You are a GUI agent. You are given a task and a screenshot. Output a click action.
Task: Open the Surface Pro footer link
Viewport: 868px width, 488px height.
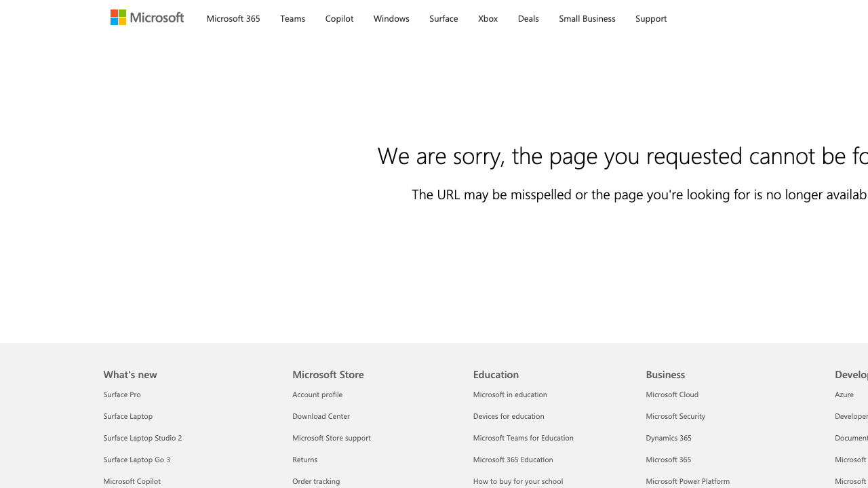pos(122,394)
